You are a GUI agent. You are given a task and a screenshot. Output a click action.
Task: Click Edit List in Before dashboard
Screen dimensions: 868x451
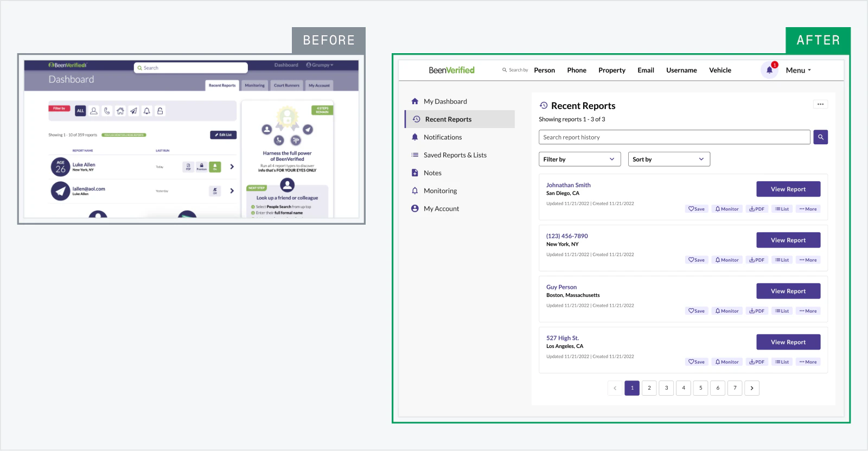(224, 135)
